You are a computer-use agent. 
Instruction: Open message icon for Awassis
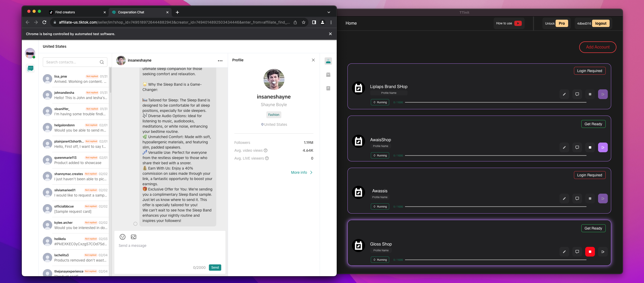coord(577,199)
